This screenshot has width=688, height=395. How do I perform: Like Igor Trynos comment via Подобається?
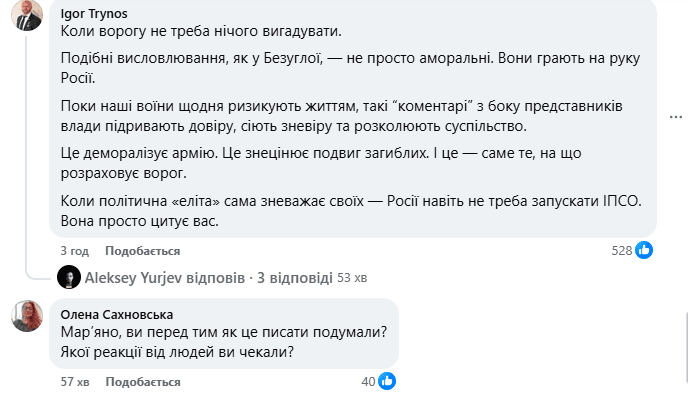[143, 251]
